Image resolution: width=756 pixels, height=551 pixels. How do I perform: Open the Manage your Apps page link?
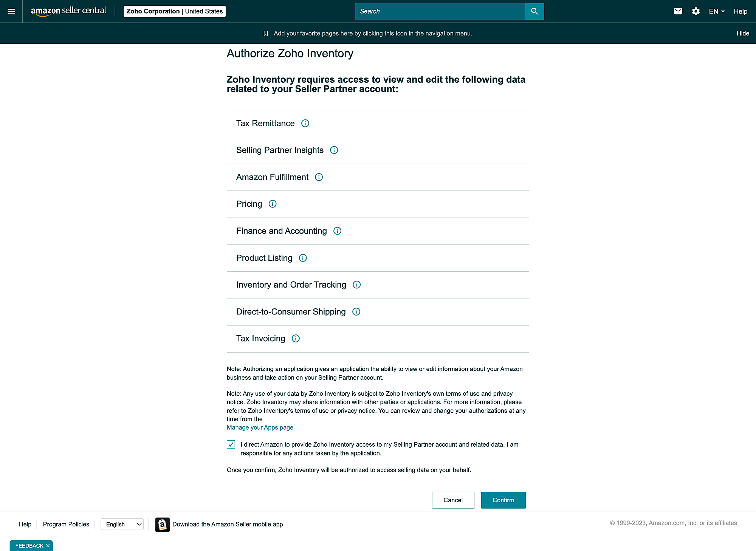point(260,427)
